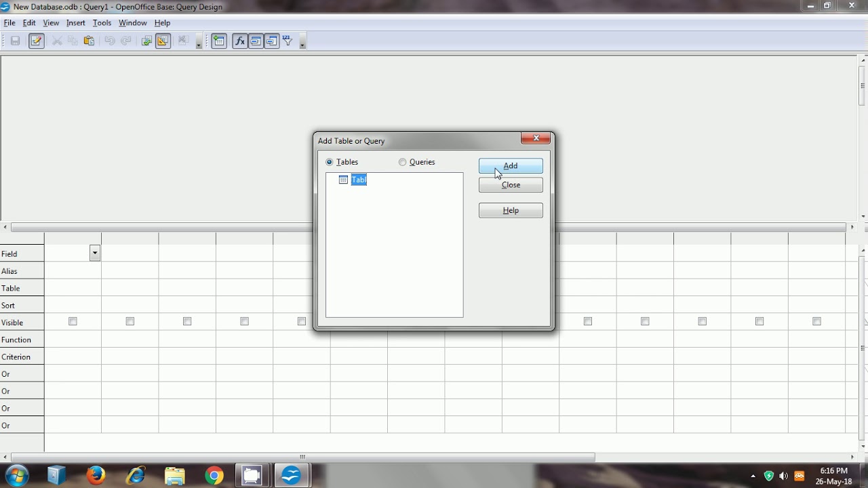The height and width of the screenshot is (488, 868).
Task: Open Add Tables toolbar icon
Action: coord(218,41)
